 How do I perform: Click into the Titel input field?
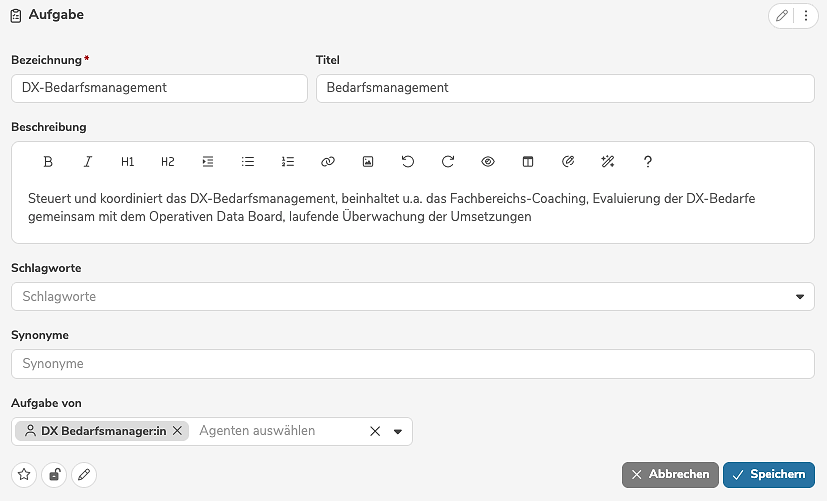tap(565, 88)
